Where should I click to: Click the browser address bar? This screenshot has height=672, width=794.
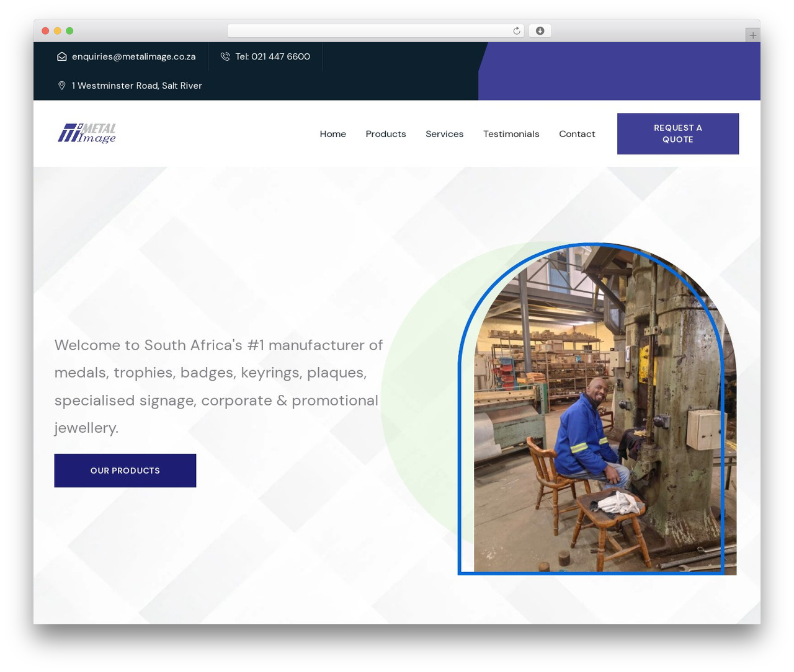pyautogui.click(x=376, y=31)
